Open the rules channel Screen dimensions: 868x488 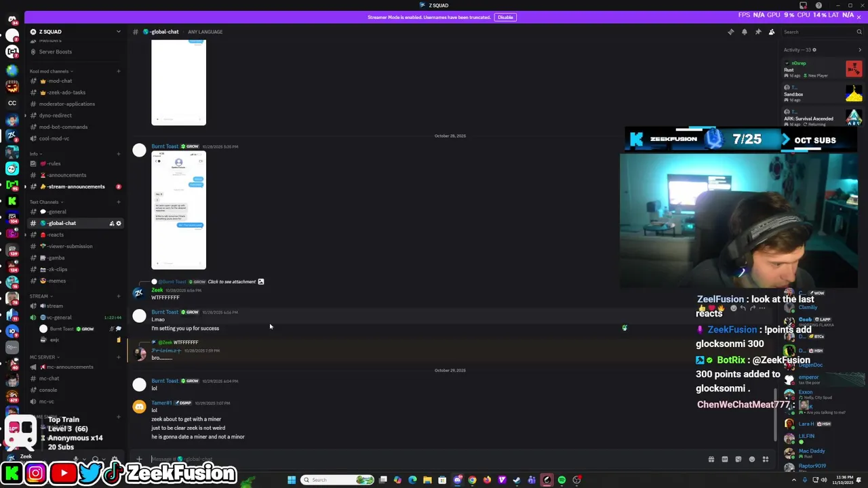click(x=75, y=163)
